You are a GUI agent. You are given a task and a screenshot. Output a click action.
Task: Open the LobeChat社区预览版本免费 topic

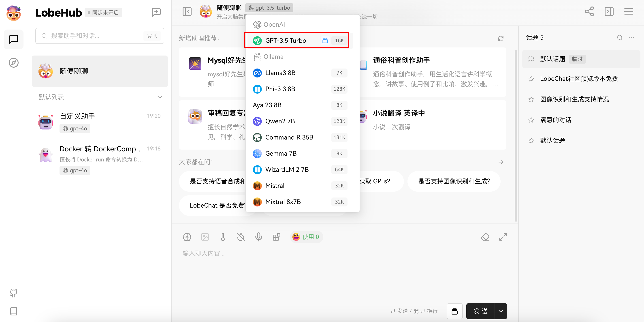click(x=581, y=79)
